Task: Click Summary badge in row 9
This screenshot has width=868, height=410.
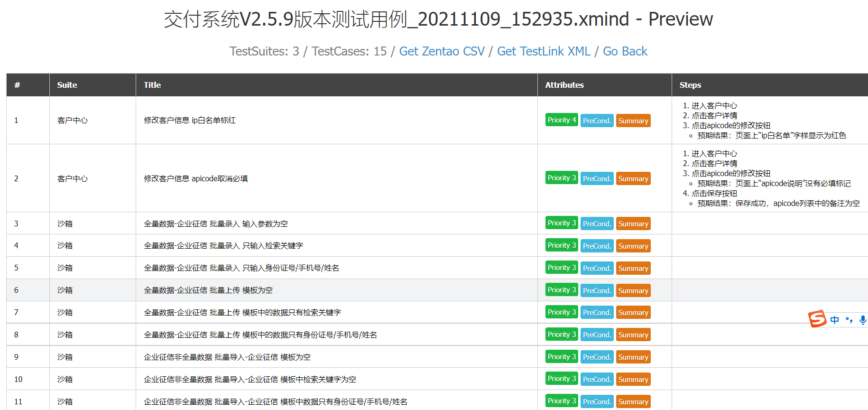Action: pos(633,357)
